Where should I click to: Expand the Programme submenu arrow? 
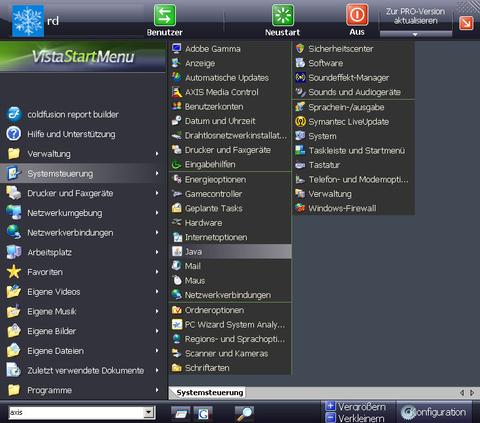(157, 390)
